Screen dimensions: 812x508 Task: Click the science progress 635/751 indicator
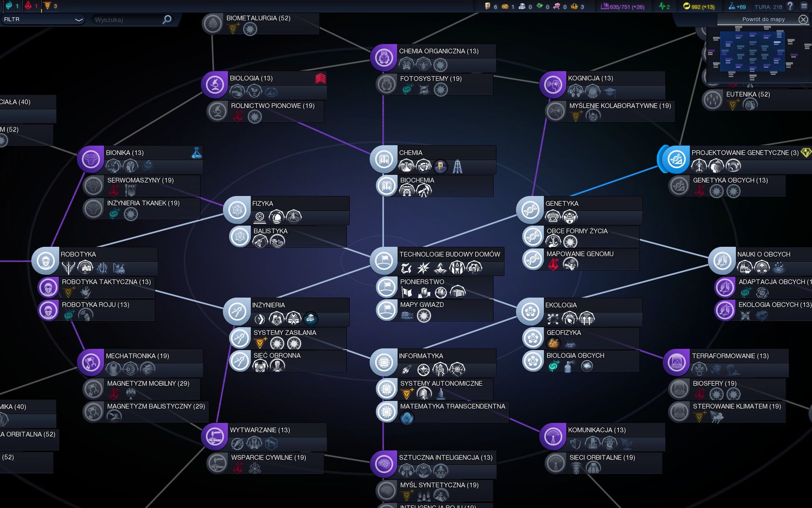[x=623, y=7]
